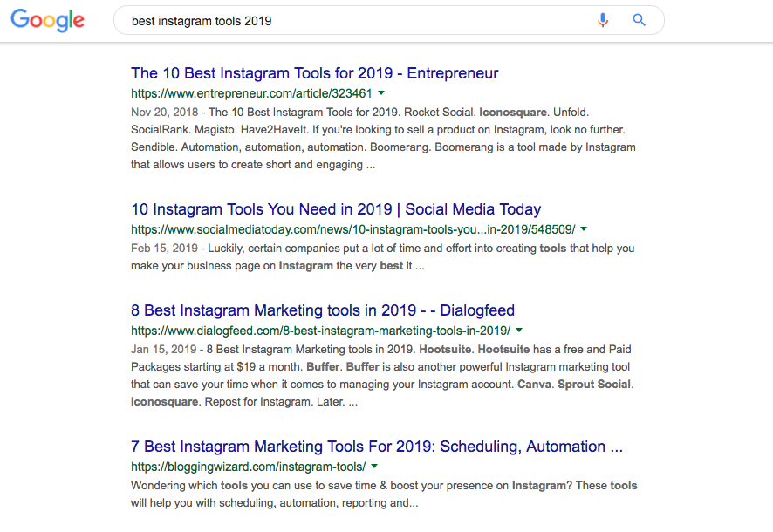Click the Dialogfeed snippet mentioning Hootsuite
This screenshot has height=532, width=773.
(x=382, y=375)
